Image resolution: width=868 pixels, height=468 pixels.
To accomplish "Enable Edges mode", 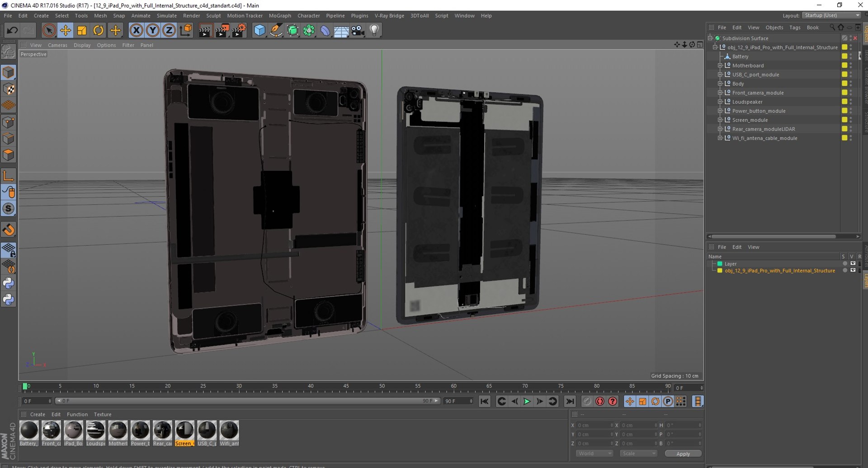I will click(x=9, y=139).
